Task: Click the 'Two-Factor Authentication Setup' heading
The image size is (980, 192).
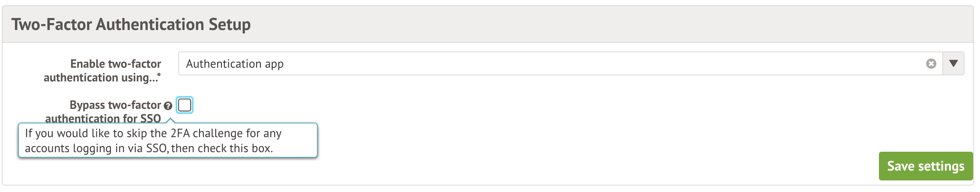Action: tap(131, 24)
